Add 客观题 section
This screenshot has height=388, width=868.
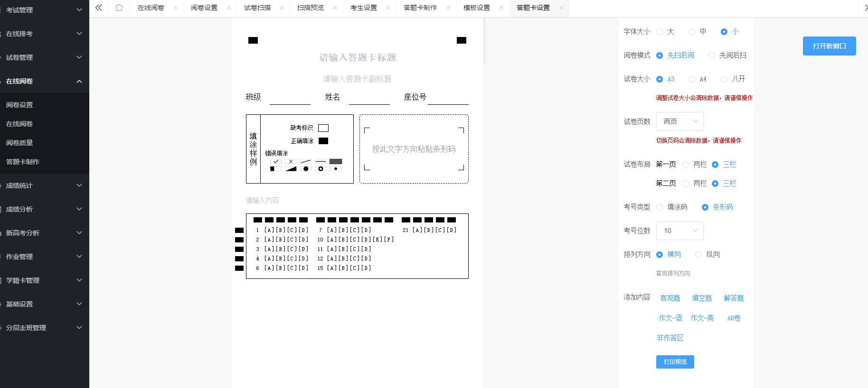670,298
